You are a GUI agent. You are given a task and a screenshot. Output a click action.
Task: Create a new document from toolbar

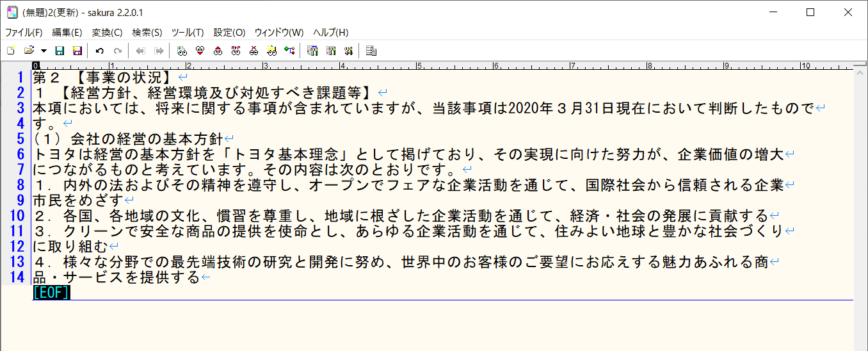[x=10, y=51]
